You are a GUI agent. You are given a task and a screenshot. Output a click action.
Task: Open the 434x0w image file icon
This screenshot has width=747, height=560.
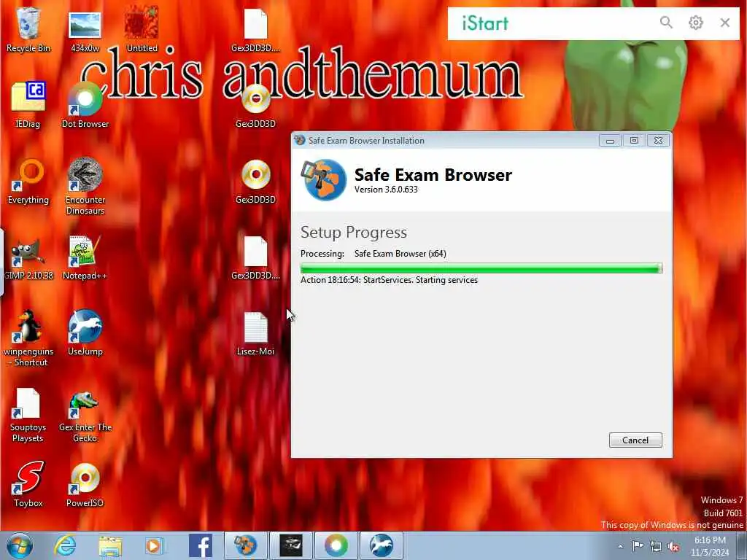pyautogui.click(x=85, y=29)
